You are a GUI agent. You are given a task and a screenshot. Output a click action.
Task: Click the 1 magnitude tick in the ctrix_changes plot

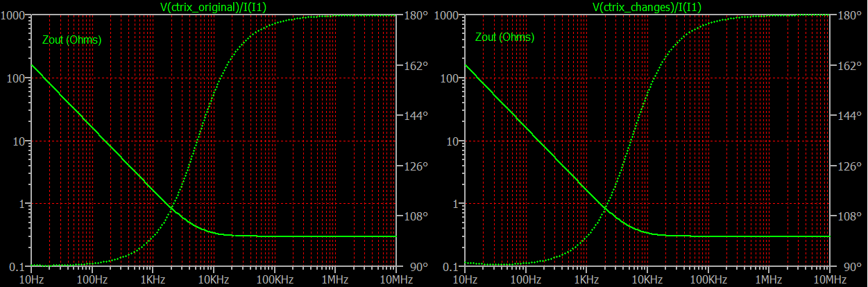click(x=457, y=204)
